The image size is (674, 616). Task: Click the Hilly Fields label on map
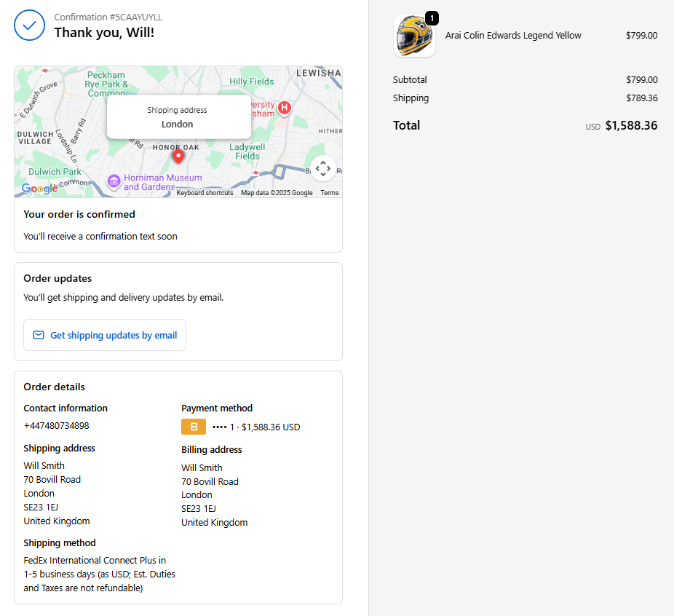[252, 82]
